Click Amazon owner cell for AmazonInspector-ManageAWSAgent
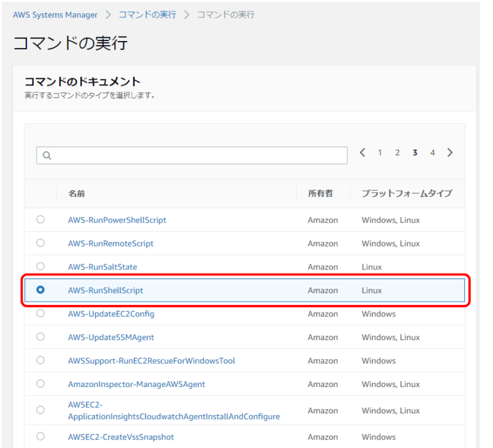The width and height of the screenshot is (493, 448). [x=323, y=384]
